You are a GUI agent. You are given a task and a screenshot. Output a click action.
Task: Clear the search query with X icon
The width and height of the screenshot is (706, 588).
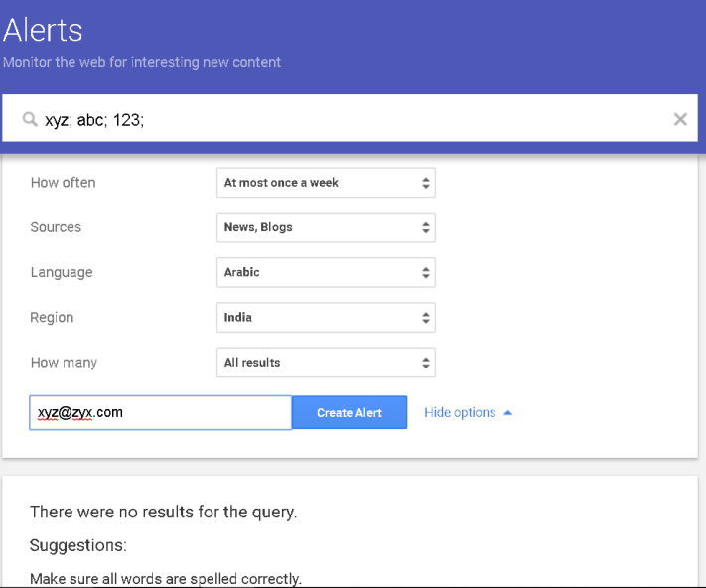pos(680,119)
